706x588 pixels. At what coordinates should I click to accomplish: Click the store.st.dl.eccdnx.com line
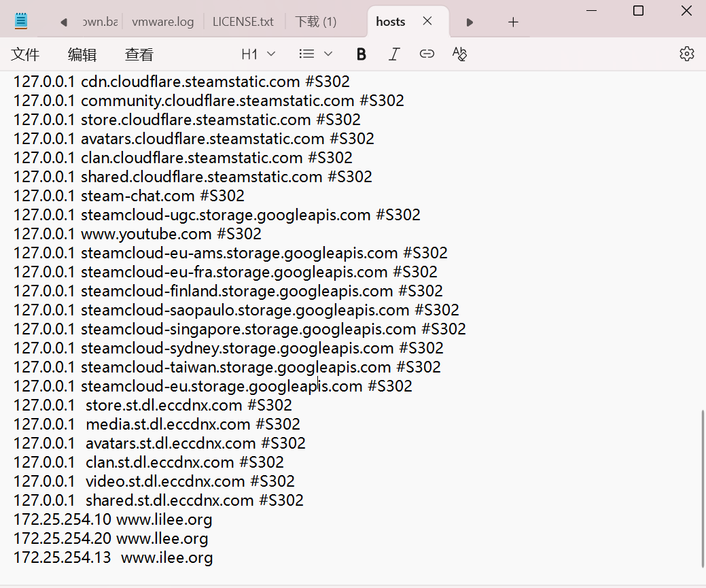pyautogui.click(x=153, y=405)
